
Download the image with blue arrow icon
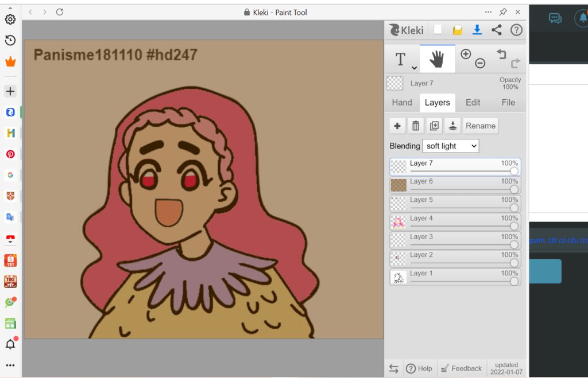tap(477, 30)
